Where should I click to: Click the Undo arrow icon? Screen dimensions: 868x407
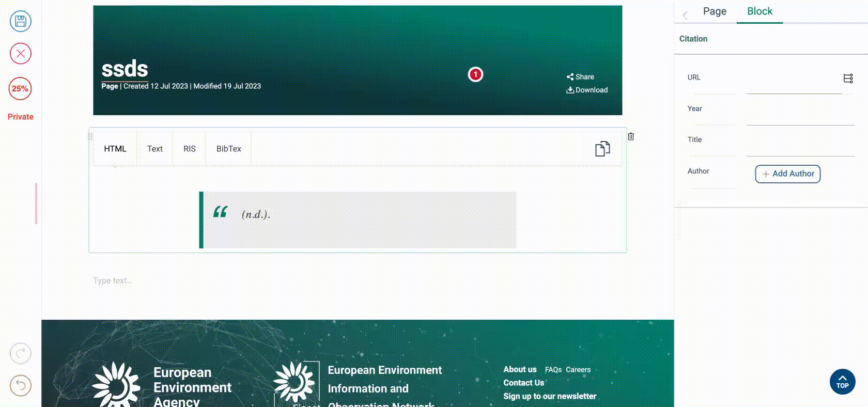tap(21, 385)
